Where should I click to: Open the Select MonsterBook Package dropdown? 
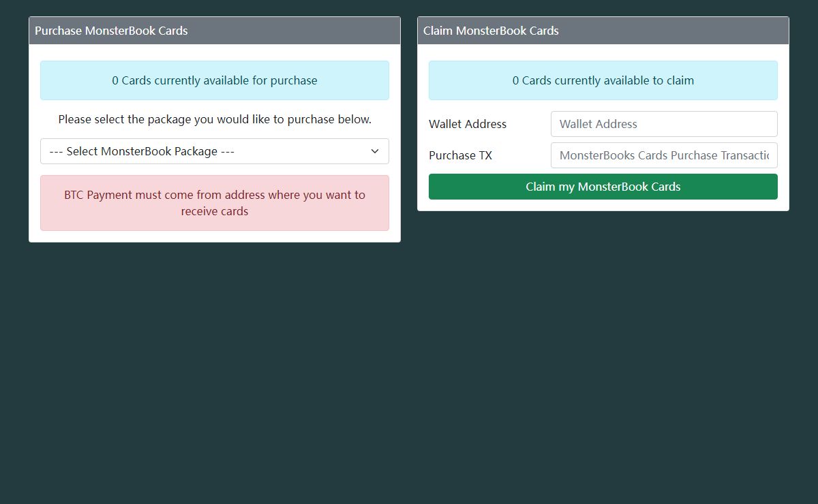tap(214, 151)
